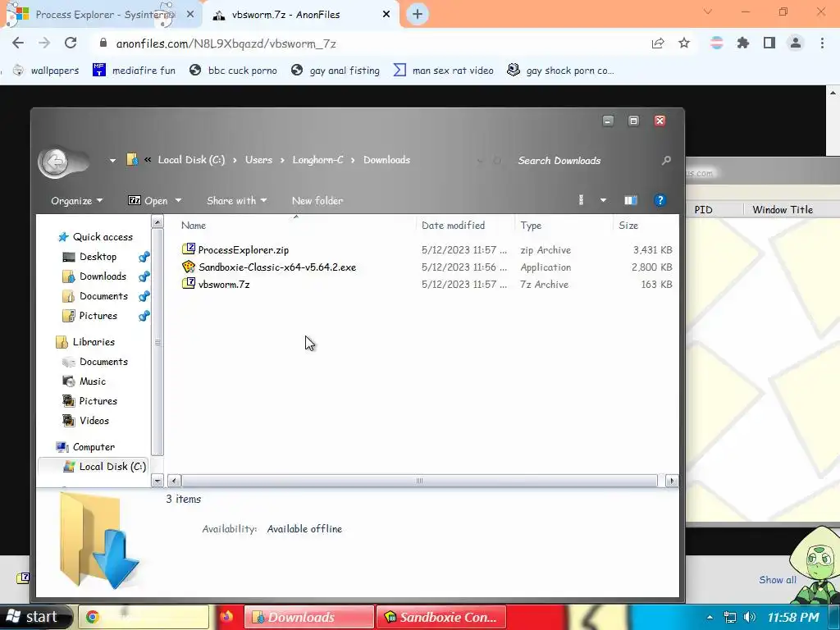Viewport: 840px width, 630px height.
Task: Select Users in breadcrumb path
Action: 258,160
